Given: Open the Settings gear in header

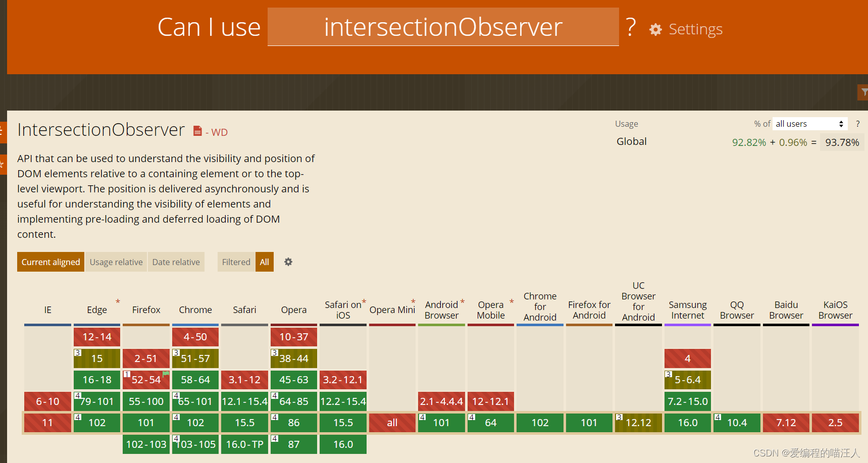Looking at the screenshot, I should (655, 30).
